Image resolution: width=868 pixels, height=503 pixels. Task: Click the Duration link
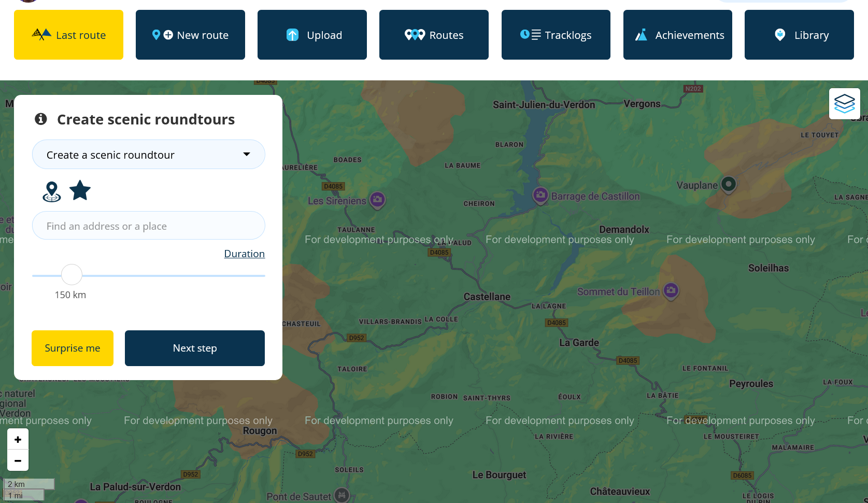(244, 254)
